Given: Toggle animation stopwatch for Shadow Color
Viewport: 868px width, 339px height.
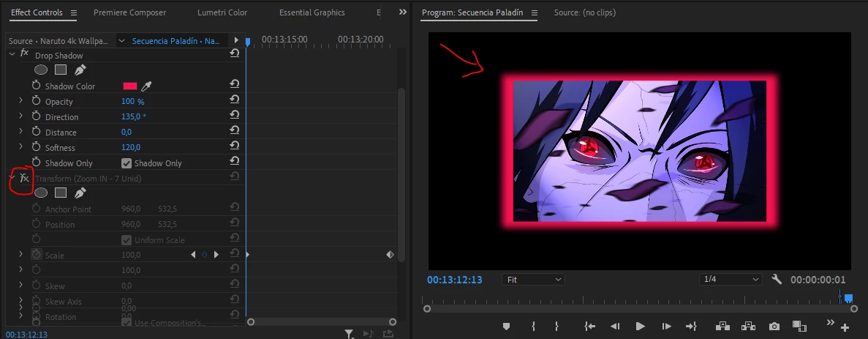Looking at the screenshot, I should pos(37,86).
